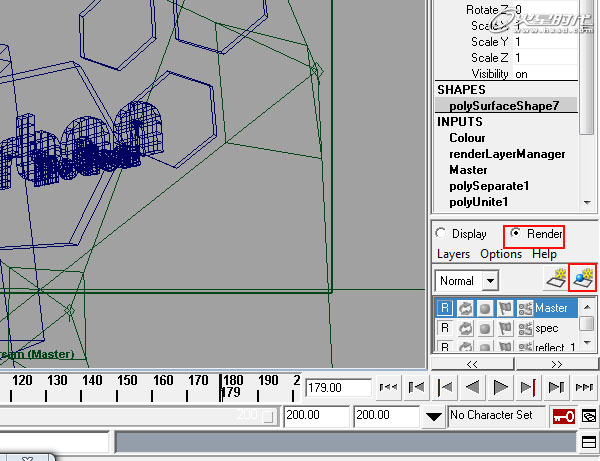Select the Display layer radio button
The height and width of the screenshot is (461, 600).
[440, 233]
